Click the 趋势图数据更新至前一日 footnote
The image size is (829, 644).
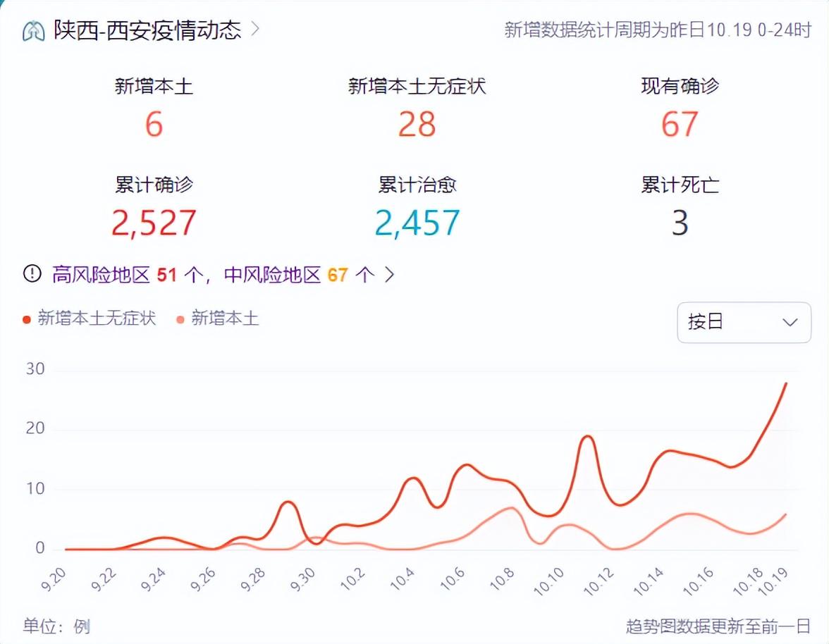tap(718, 626)
